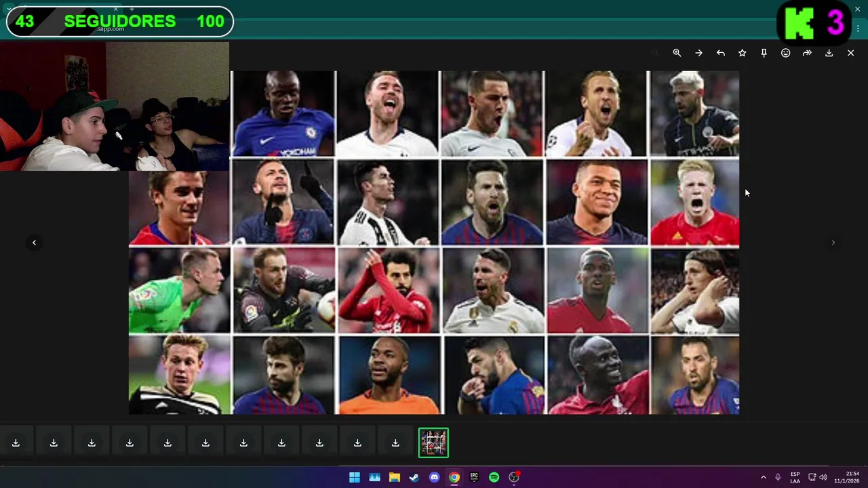Open Spotify from the taskbar
The image size is (868, 488).
[x=494, y=477]
